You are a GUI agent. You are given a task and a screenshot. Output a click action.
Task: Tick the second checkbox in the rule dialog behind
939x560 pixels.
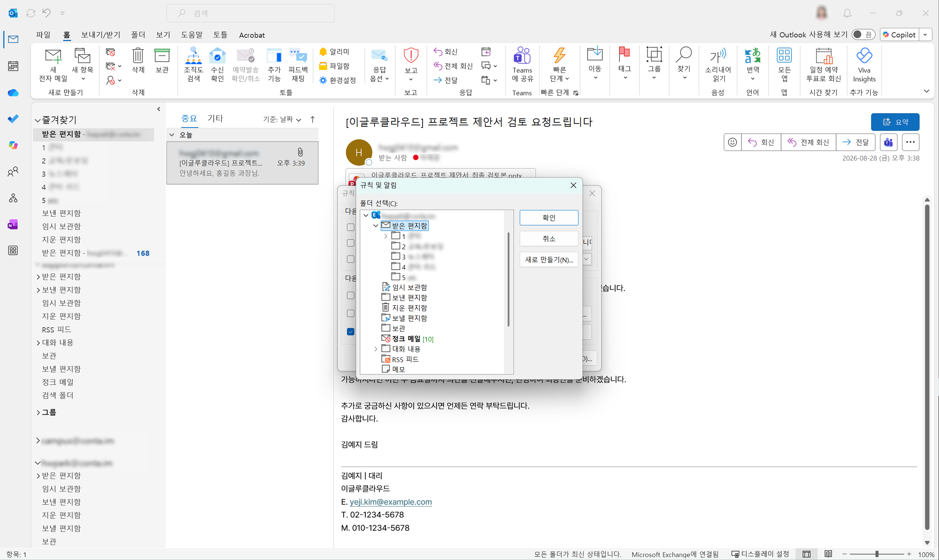click(x=351, y=243)
